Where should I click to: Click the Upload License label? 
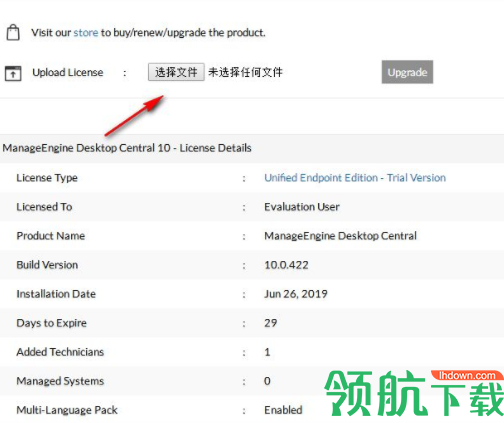(68, 72)
